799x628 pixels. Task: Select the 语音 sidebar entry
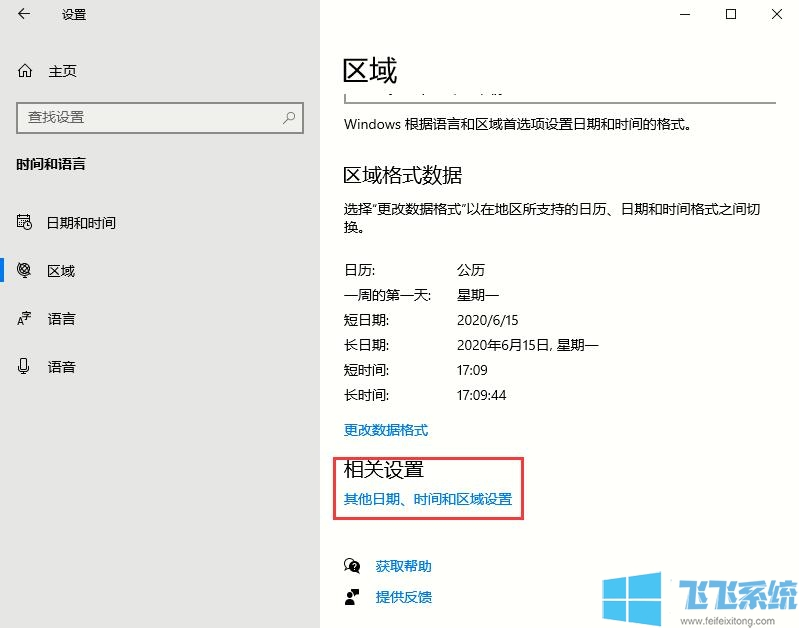(x=61, y=367)
